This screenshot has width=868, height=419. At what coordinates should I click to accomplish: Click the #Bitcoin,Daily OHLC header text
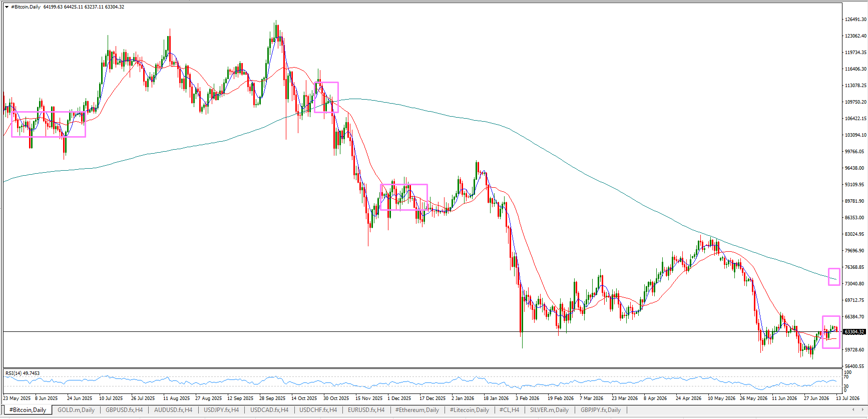tap(68, 7)
